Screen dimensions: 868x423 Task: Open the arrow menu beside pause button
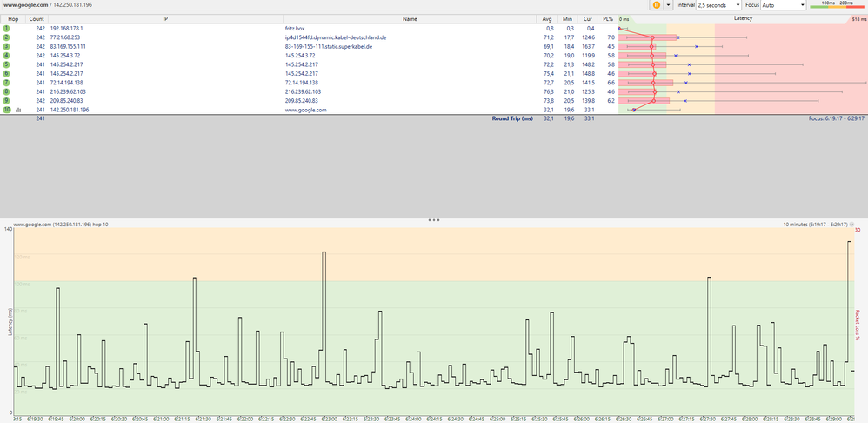coord(668,4)
